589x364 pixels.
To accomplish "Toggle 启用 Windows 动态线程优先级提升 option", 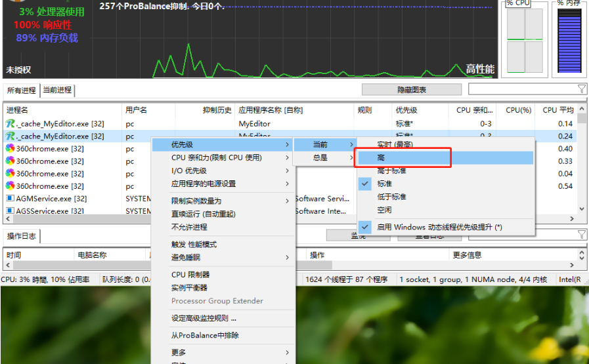I will tap(445, 227).
